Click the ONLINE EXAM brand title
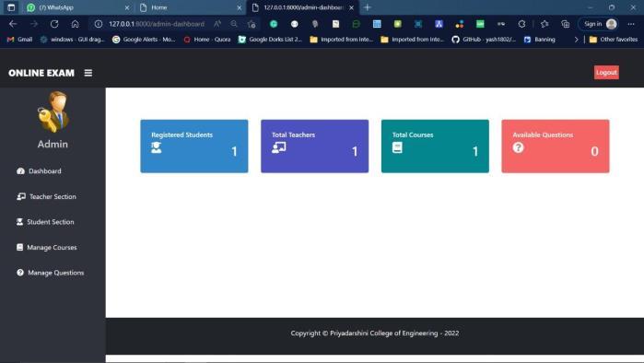Screen dimensions: 644x363 click(x=41, y=73)
